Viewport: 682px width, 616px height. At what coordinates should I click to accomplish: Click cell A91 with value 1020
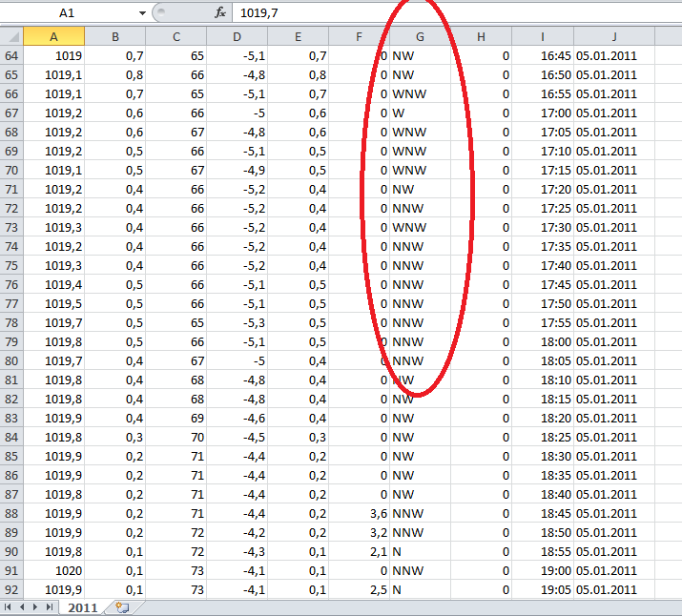(x=54, y=571)
